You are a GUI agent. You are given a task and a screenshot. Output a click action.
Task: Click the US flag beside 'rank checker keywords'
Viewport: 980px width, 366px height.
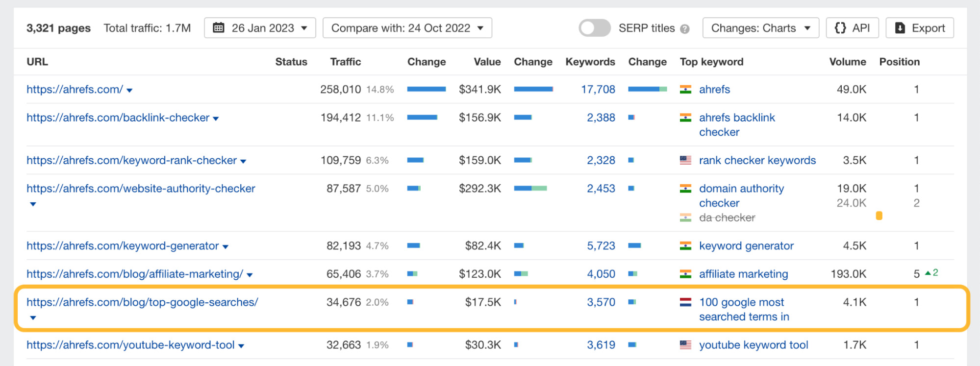tap(685, 160)
